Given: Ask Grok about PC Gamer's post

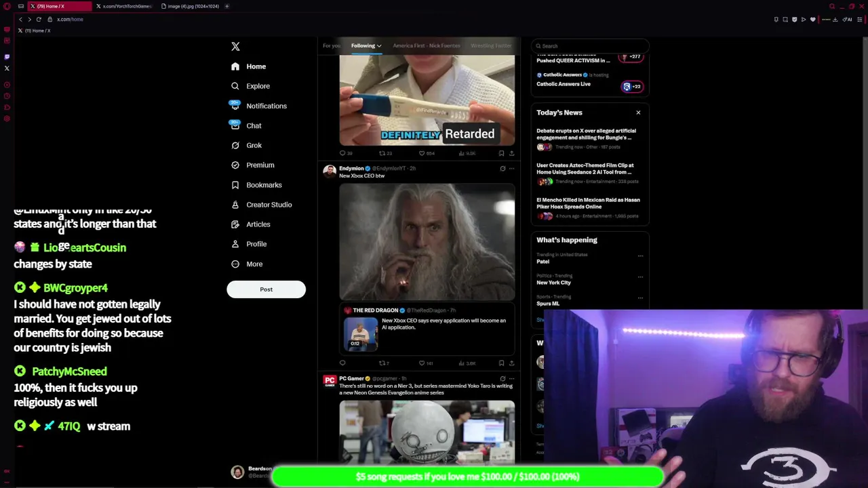Looking at the screenshot, I should (x=502, y=378).
